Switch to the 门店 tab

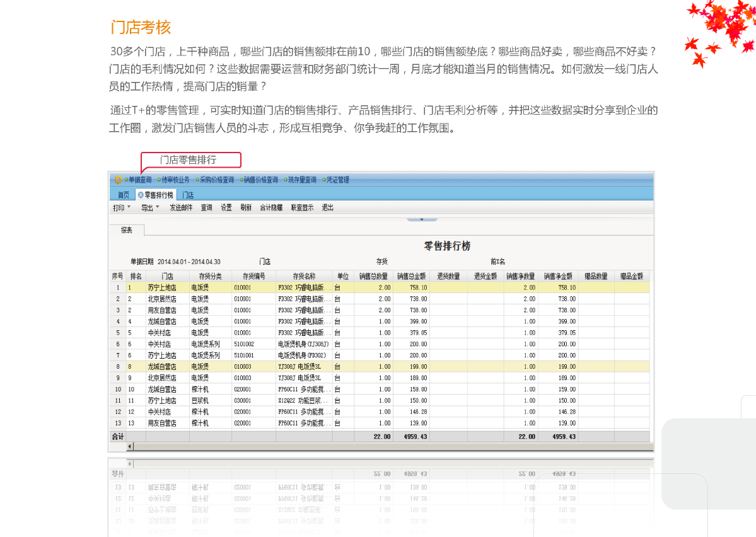188,195
